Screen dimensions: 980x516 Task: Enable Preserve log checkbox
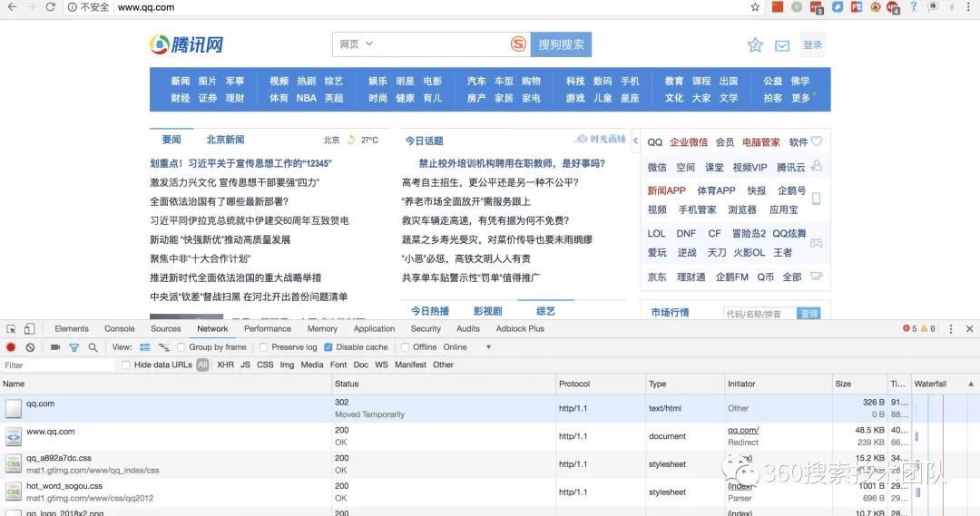click(x=263, y=347)
